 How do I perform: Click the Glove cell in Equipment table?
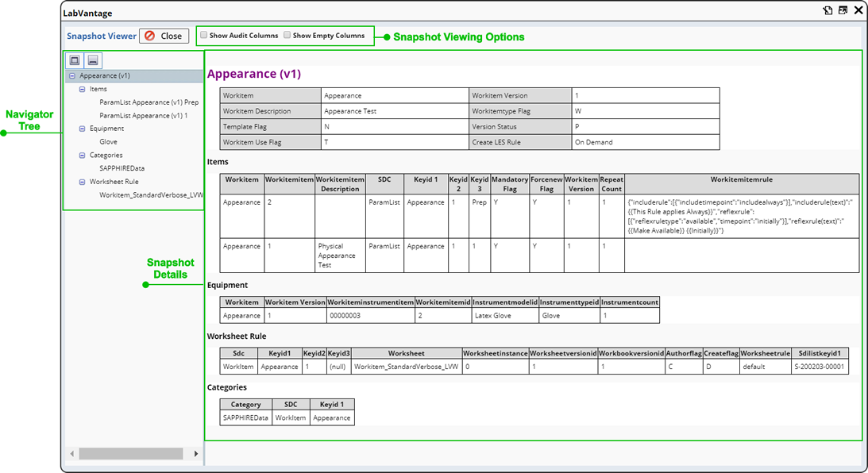click(569, 316)
